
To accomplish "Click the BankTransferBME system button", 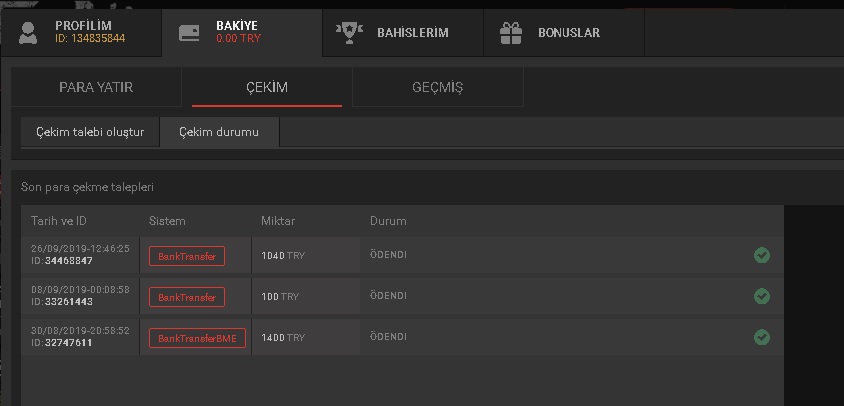I will 197,338.
